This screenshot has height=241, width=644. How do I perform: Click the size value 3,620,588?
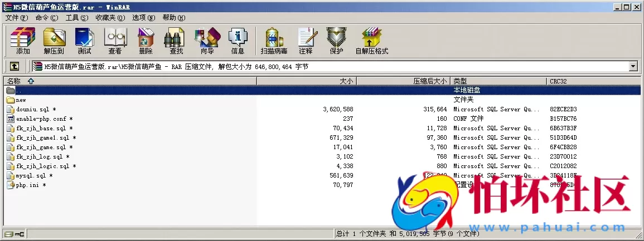click(x=338, y=110)
